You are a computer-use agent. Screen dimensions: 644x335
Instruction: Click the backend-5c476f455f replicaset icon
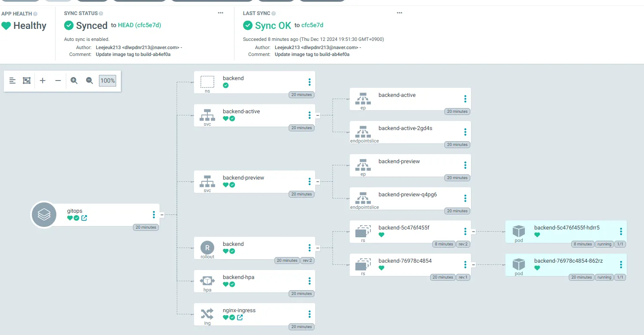point(363,231)
